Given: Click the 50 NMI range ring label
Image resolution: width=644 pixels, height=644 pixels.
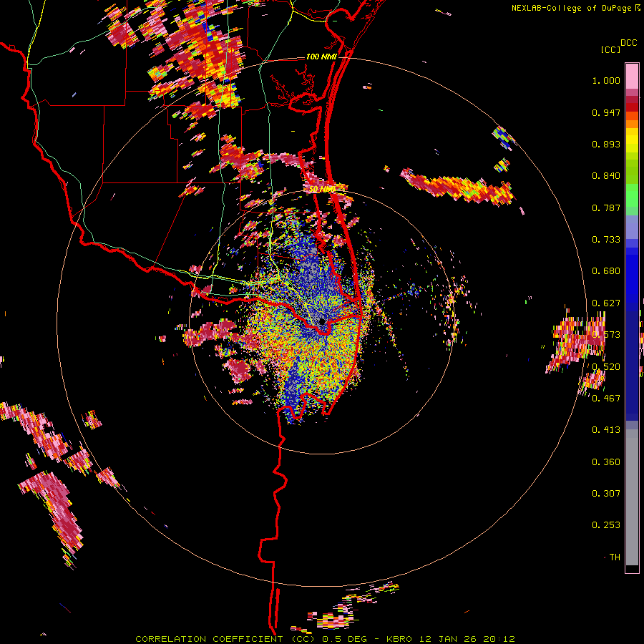Looking at the screenshot, I should click(x=323, y=190).
